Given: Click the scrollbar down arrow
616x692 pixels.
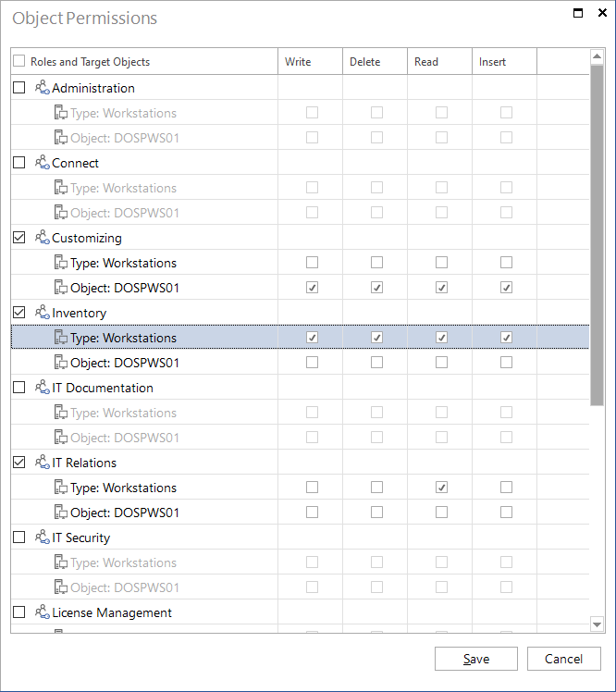Looking at the screenshot, I should tap(597, 624).
